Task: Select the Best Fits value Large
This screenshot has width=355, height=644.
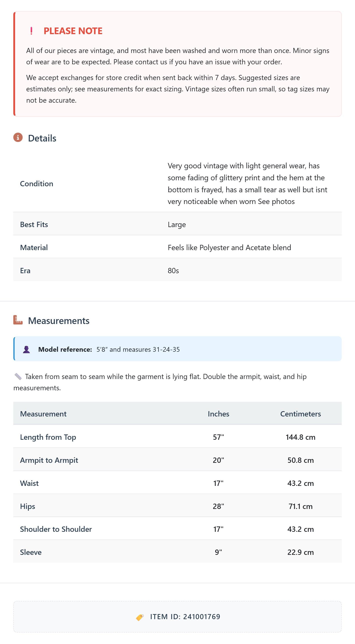Action: pyautogui.click(x=177, y=224)
